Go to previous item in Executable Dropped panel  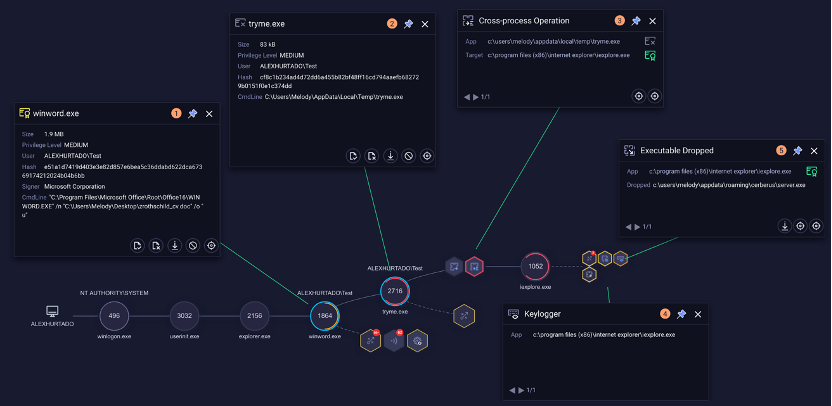pos(628,227)
